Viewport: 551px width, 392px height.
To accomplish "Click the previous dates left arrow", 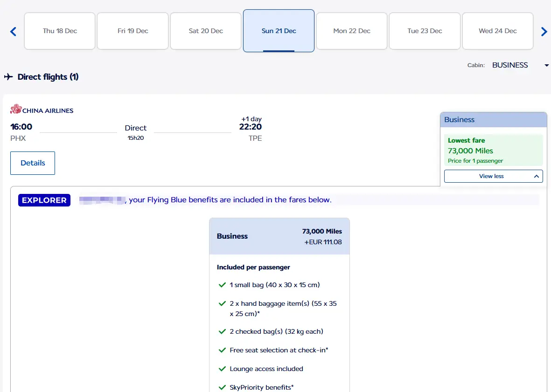I will 13,32.
